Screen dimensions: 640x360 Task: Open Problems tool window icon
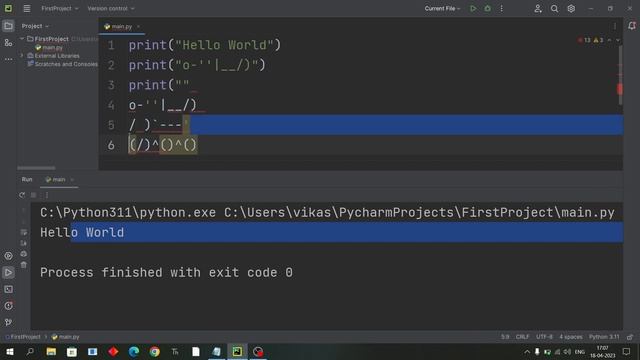[x=8, y=306]
